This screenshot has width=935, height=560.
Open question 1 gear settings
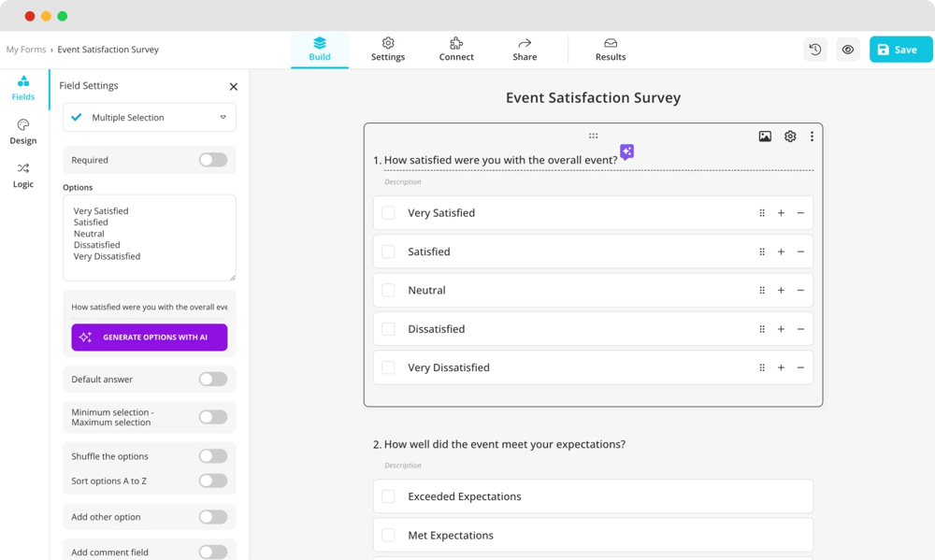click(x=790, y=136)
